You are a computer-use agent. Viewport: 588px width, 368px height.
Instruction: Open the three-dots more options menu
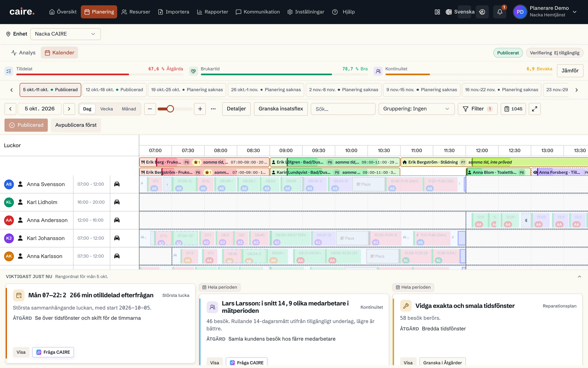[x=213, y=109]
